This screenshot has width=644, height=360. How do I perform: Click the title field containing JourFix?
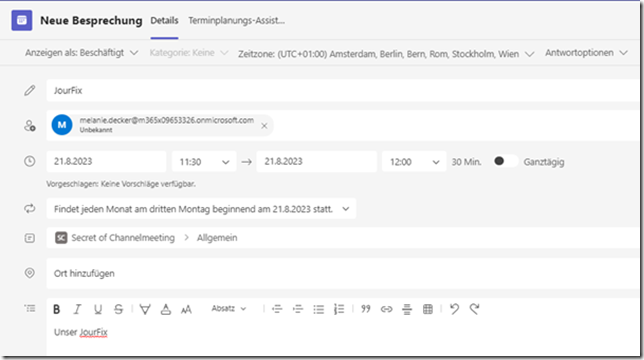pos(343,90)
